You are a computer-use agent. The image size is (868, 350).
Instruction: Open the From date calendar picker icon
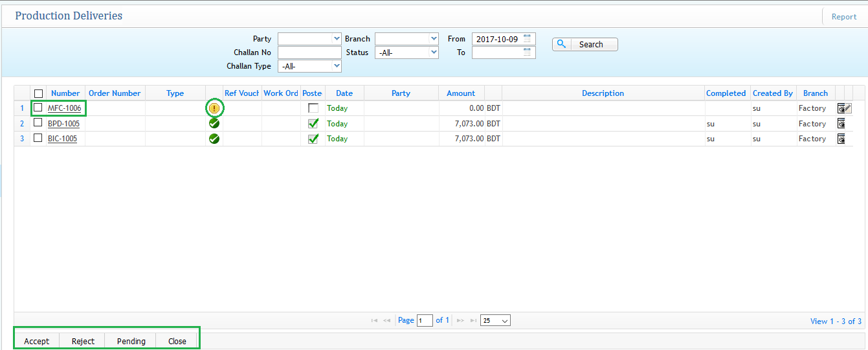528,38
